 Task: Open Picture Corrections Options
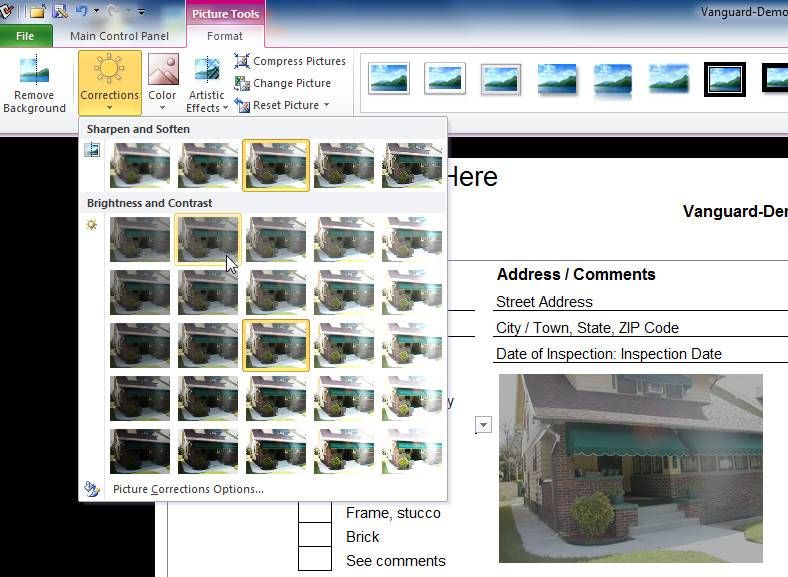tap(188, 489)
